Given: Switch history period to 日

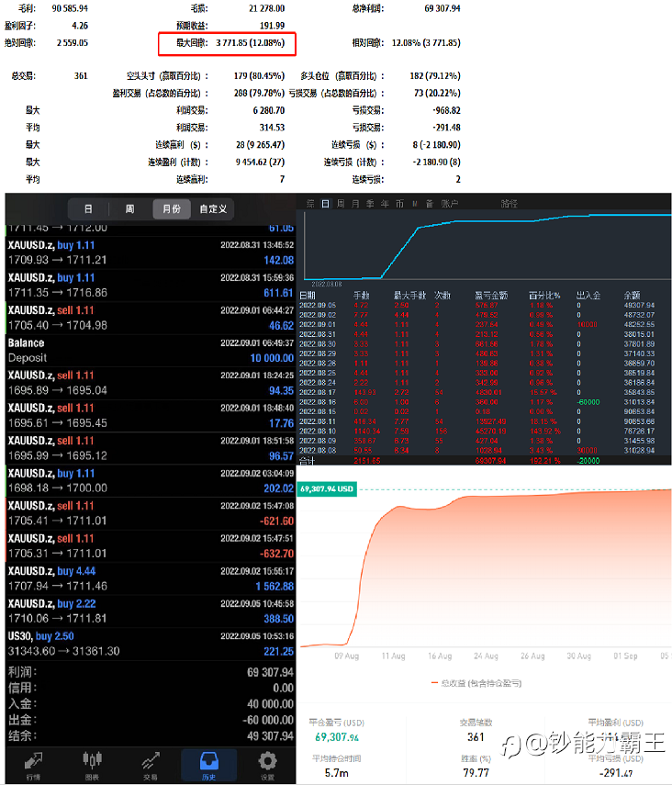Looking at the screenshot, I should (88, 208).
